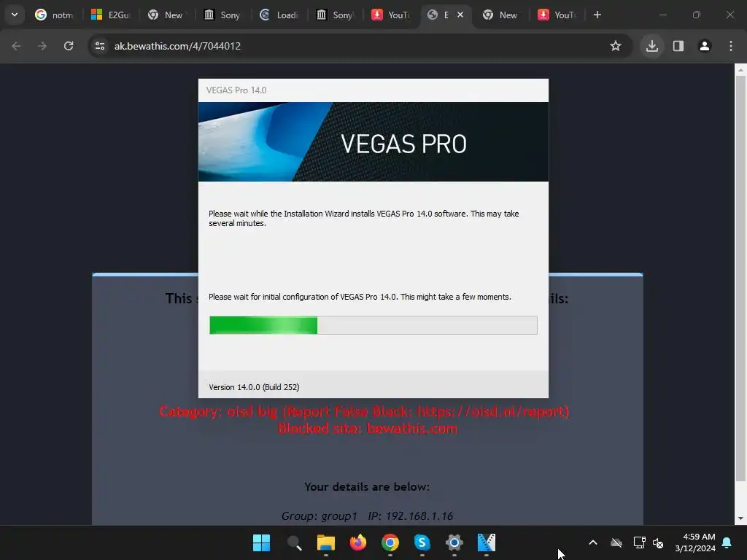The image size is (747, 560).
Task: Open the gear settings app in taskbar
Action: coord(454,542)
